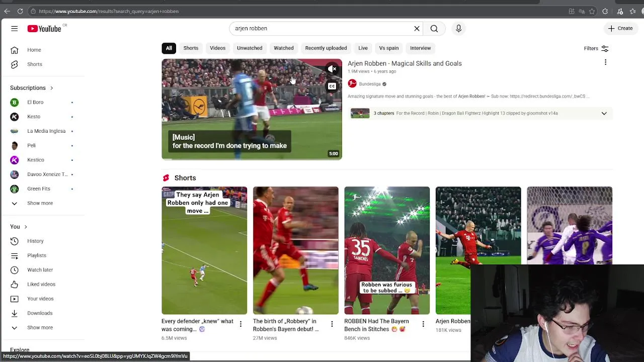Open the Kestico channel subscription

pos(42,160)
